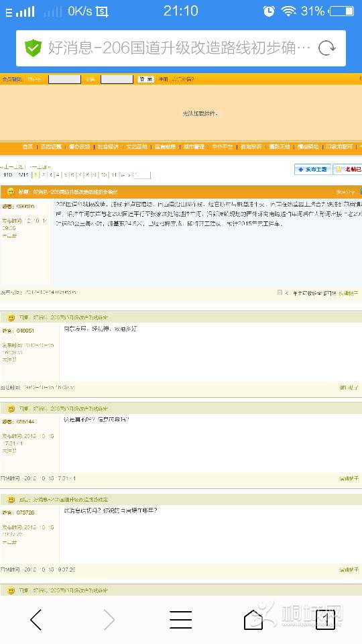
Task: Focus the username input field
Action: [64, 79]
